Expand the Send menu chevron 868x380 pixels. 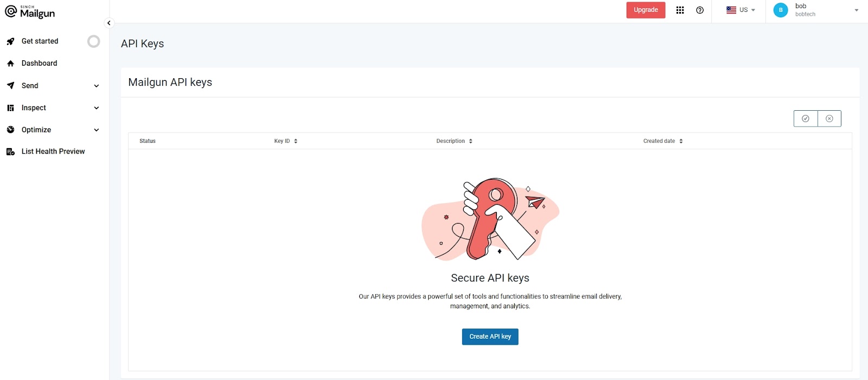click(x=97, y=86)
